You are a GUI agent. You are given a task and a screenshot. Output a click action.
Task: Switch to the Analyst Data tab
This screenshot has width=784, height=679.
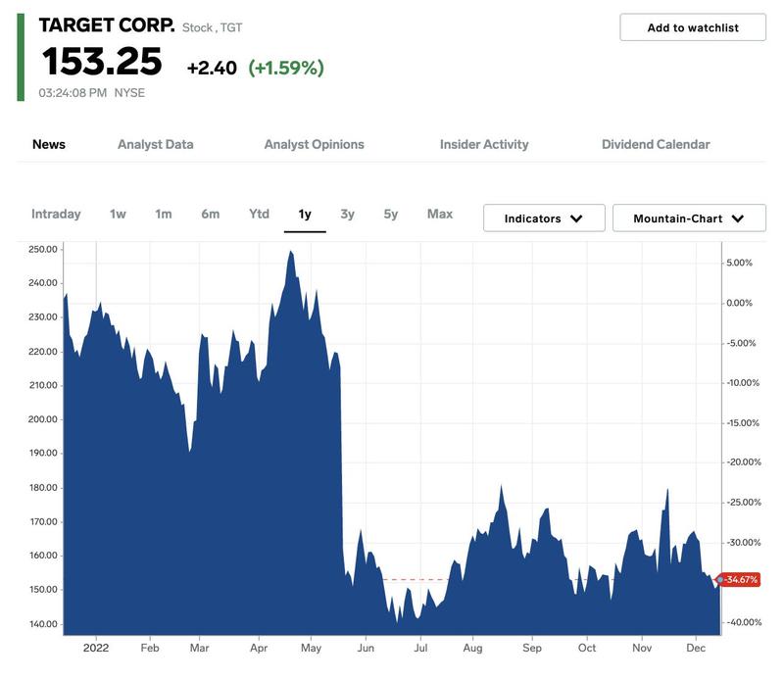pos(156,144)
